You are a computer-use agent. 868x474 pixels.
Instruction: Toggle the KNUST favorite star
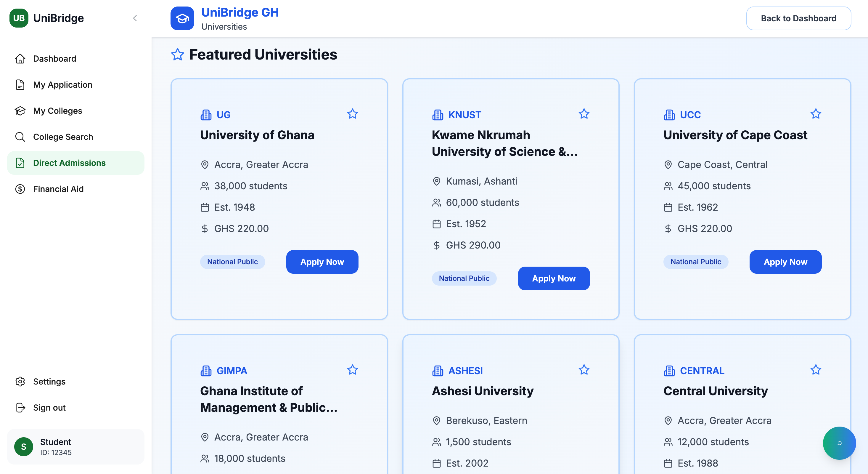click(x=584, y=114)
